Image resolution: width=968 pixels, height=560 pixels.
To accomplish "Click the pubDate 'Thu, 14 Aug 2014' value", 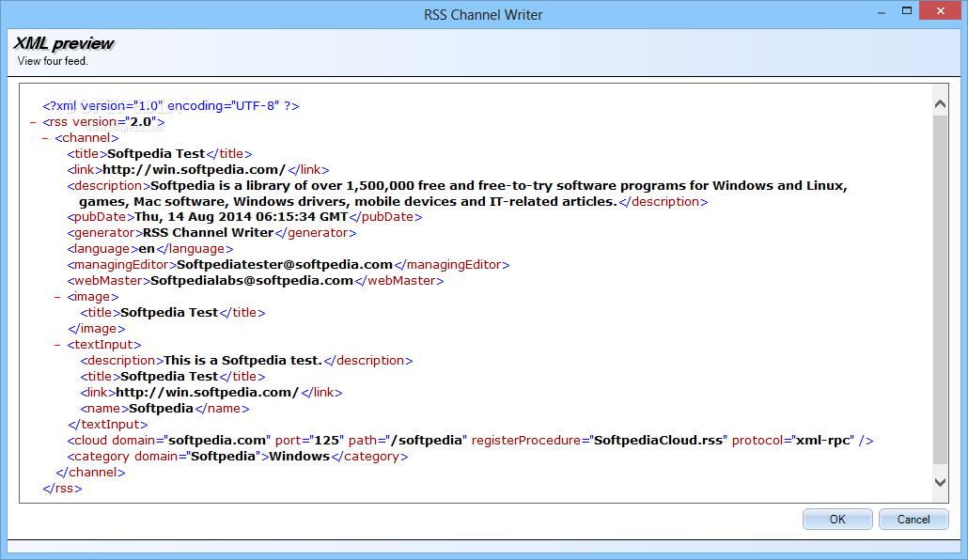I will pyautogui.click(x=242, y=217).
